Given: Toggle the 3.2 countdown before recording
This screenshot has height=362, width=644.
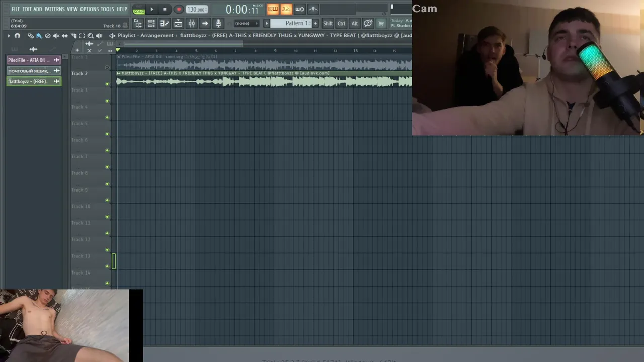Looking at the screenshot, I should click(286, 9).
